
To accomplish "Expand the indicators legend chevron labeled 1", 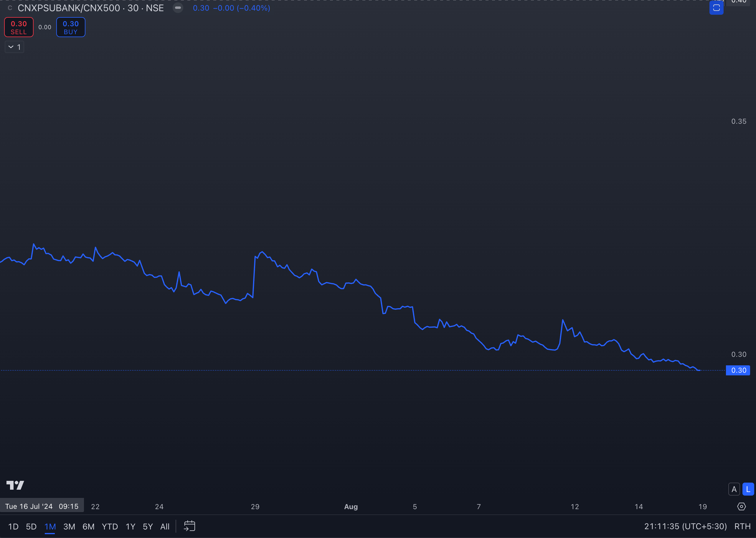I will click(14, 47).
